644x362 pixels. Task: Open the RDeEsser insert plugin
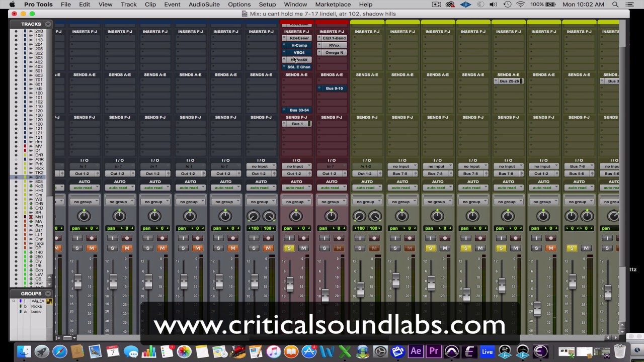point(299,38)
